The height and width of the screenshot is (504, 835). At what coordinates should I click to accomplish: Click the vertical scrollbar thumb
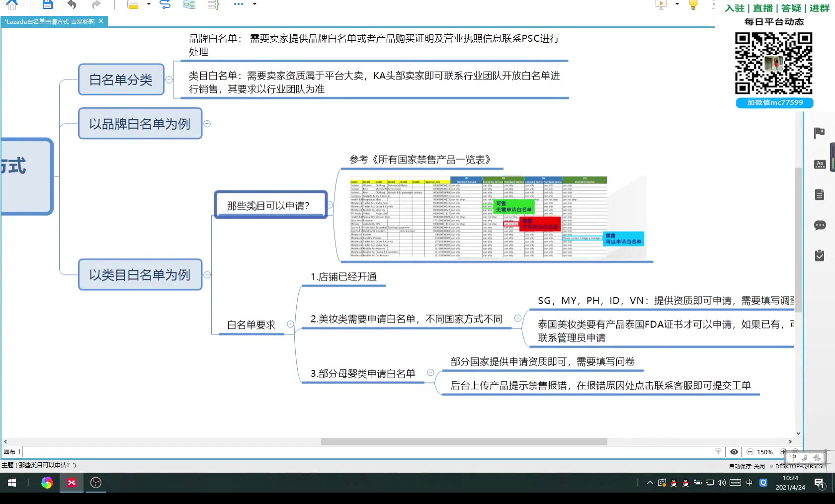[x=798, y=240]
